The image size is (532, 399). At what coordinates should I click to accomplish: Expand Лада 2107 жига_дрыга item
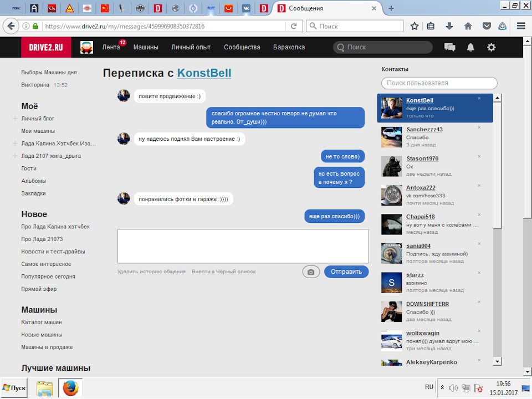15,156
